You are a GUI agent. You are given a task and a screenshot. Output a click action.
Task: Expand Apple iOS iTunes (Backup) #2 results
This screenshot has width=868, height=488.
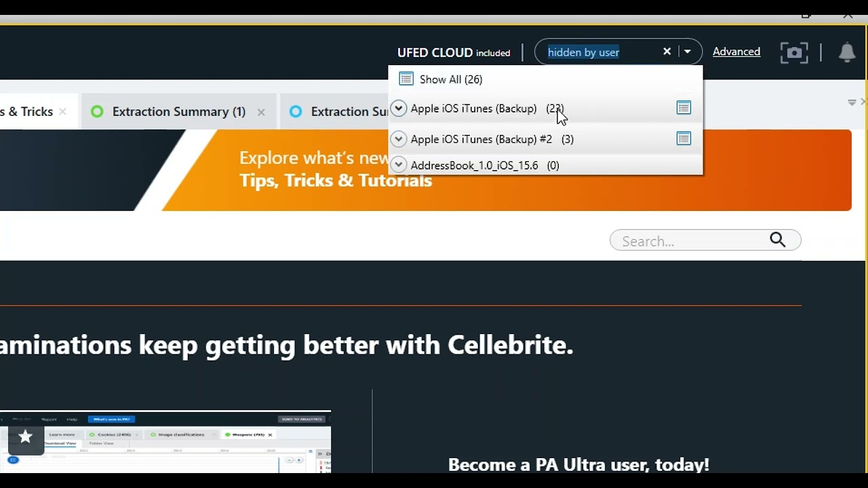[x=399, y=139]
